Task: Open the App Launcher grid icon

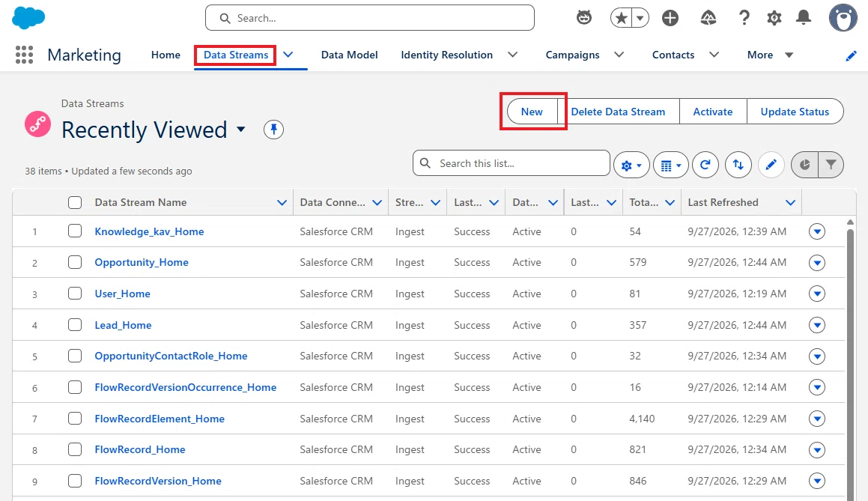Action: click(x=25, y=55)
